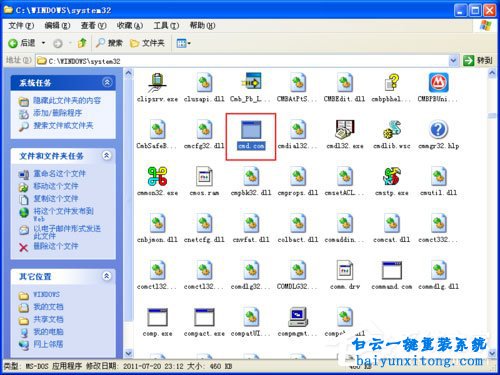Viewport: 500px width, 375px height.
Task: Collapse the 系统任务 panel
Action: pos(107,82)
